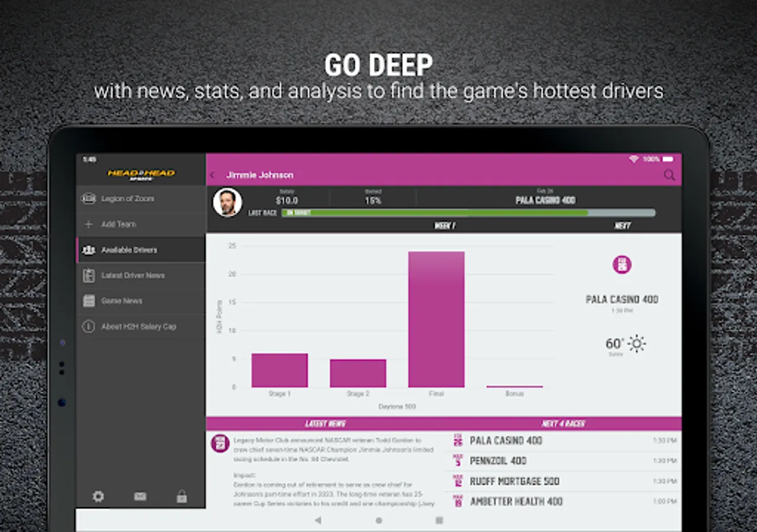Tap Jimmie Johnson's profile photo
The image size is (757, 532).
coord(227,203)
